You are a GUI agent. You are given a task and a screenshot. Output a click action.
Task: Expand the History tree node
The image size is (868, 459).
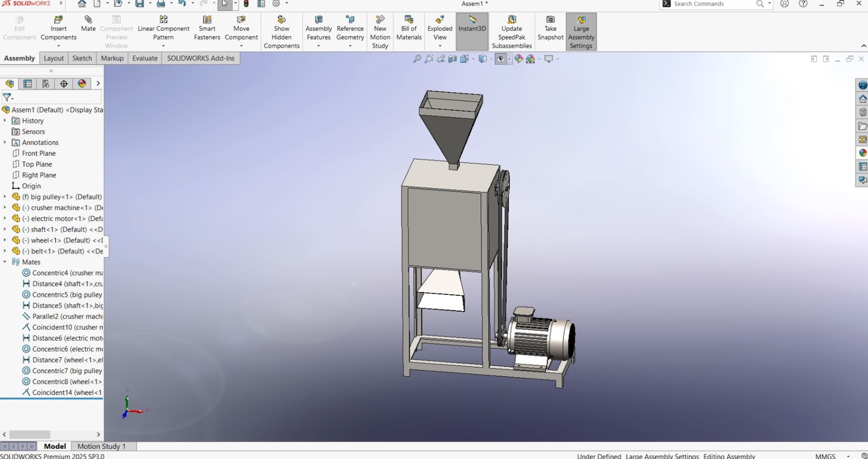[5, 121]
